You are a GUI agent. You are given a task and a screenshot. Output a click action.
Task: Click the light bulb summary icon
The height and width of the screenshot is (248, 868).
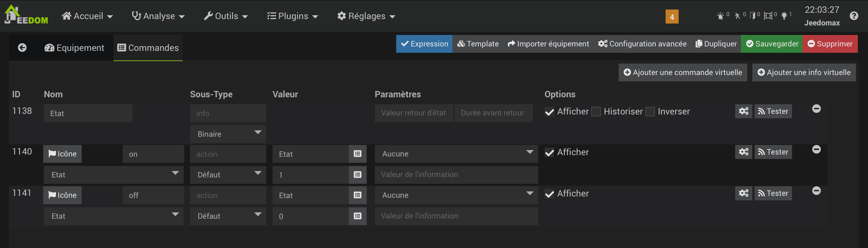click(x=784, y=16)
